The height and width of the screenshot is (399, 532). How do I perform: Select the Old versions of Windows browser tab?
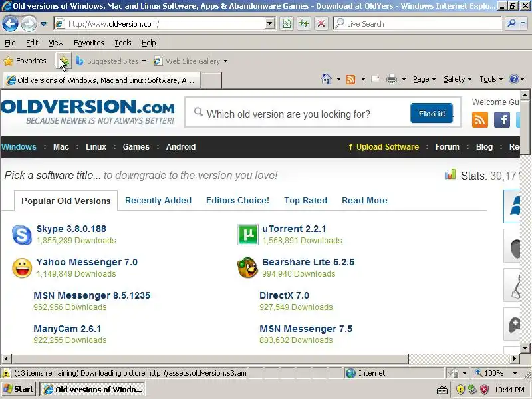point(102,80)
